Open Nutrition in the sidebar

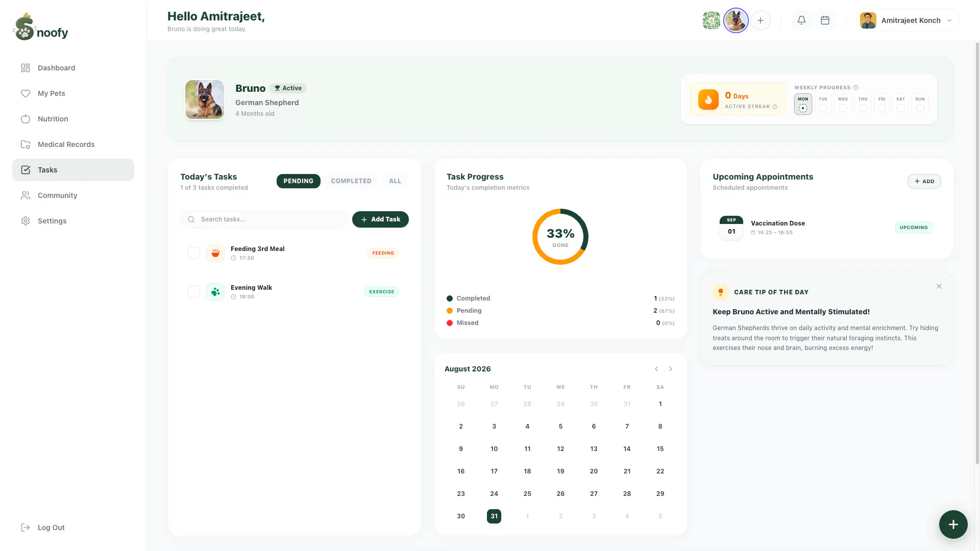coord(73,119)
